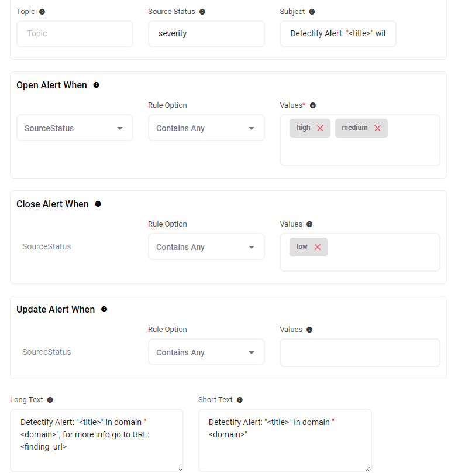Open the SourceStatus dropdown in Open Alert
The width and height of the screenshot is (465, 476).
click(75, 128)
